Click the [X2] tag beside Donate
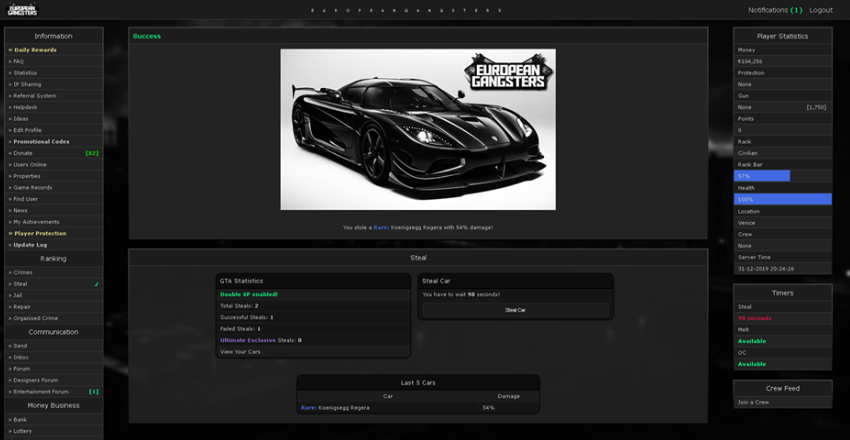This screenshot has height=440, width=850. tap(92, 153)
